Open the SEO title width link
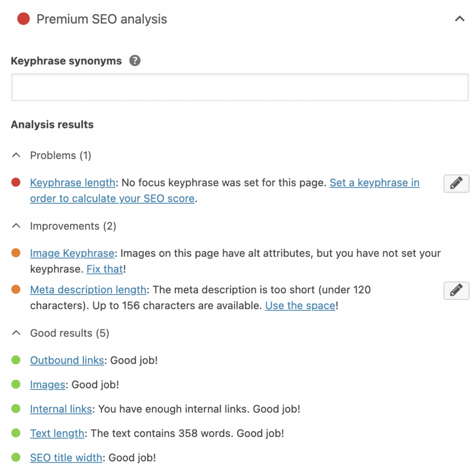This screenshot has width=476, height=469. click(66, 458)
